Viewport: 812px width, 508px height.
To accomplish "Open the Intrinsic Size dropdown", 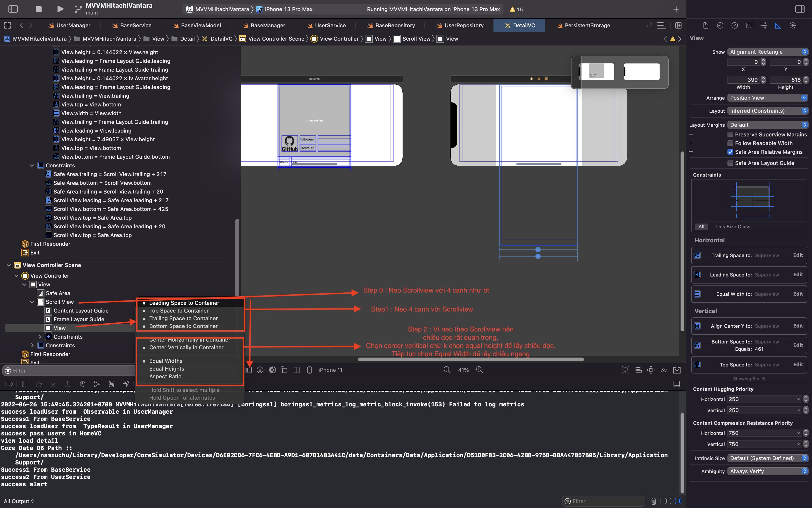I will pyautogui.click(x=767, y=458).
